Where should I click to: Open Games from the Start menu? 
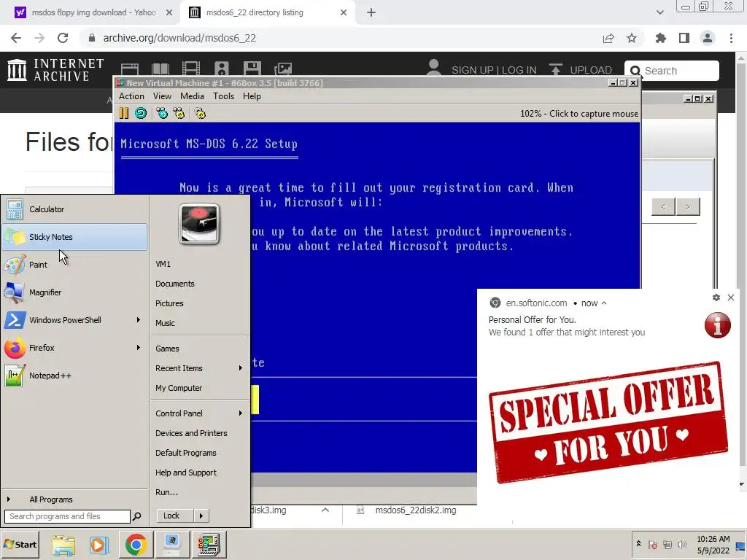pos(199,349)
